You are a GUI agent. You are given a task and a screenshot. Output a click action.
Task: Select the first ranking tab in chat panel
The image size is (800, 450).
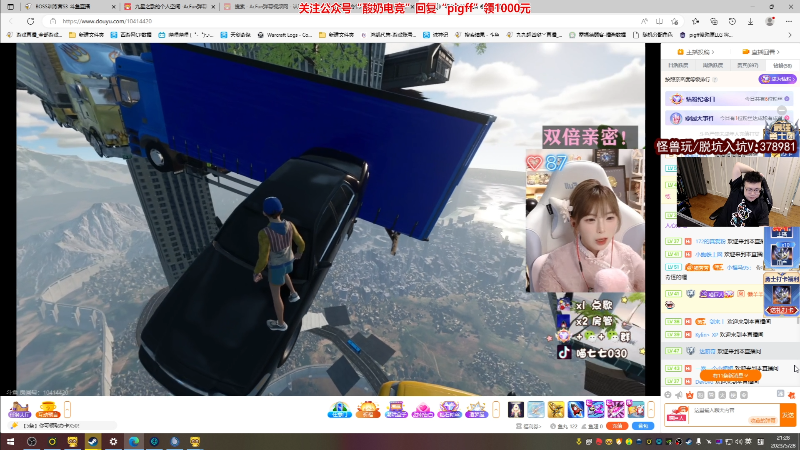[678, 65]
